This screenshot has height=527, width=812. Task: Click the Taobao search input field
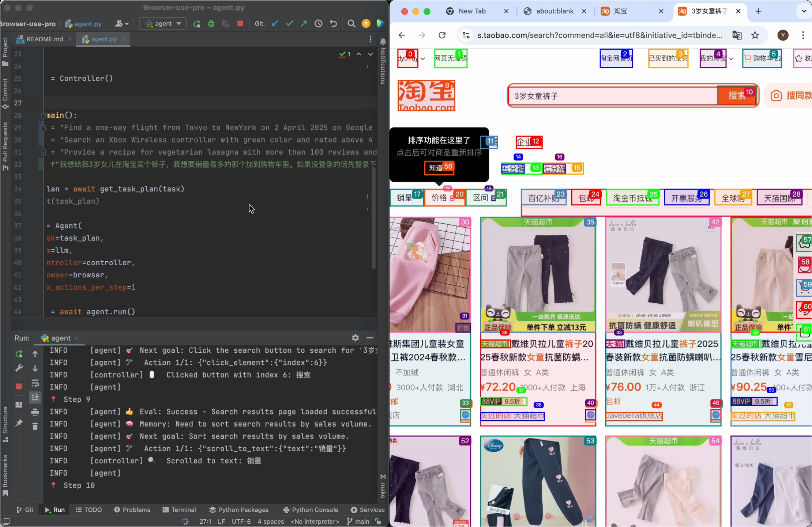coord(611,96)
